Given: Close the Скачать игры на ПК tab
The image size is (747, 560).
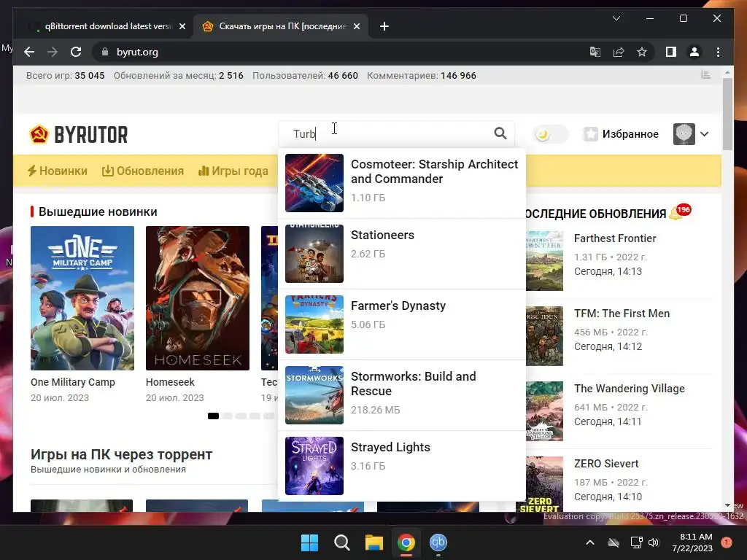Looking at the screenshot, I should pos(356,27).
